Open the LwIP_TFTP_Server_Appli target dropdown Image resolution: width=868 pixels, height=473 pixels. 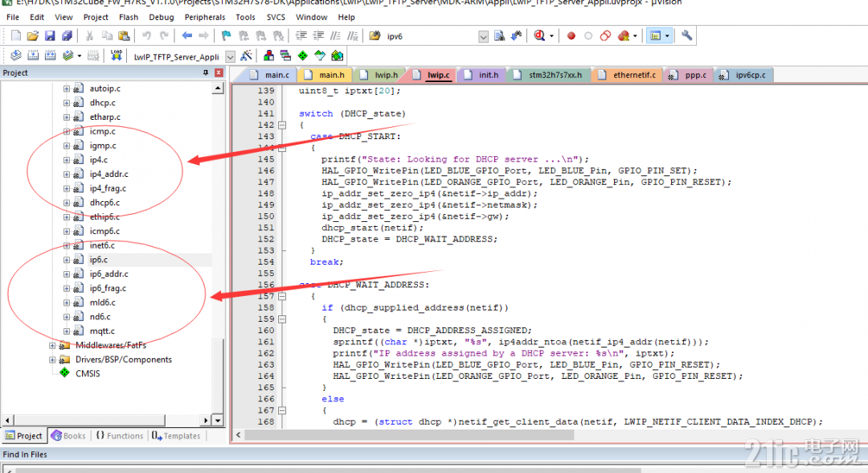[x=231, y=56]
